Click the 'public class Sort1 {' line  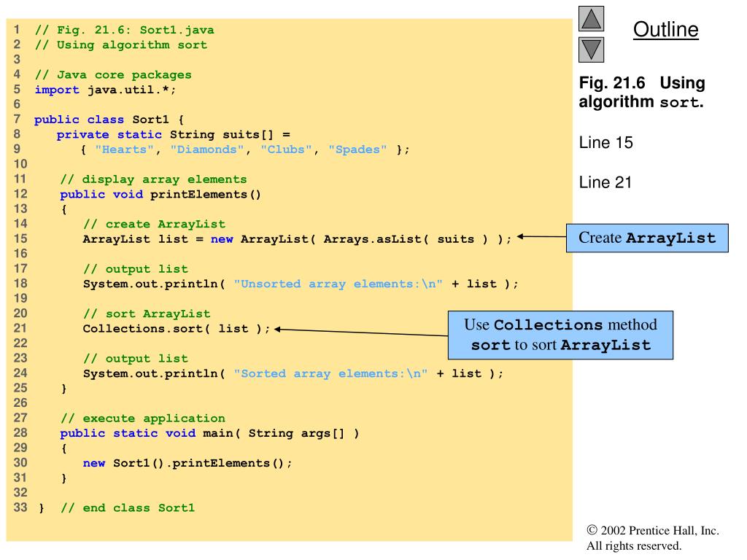pos(109,120)
